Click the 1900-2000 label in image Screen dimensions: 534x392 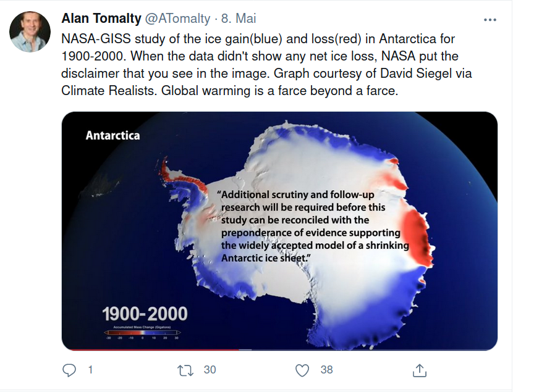coord(145,314)
